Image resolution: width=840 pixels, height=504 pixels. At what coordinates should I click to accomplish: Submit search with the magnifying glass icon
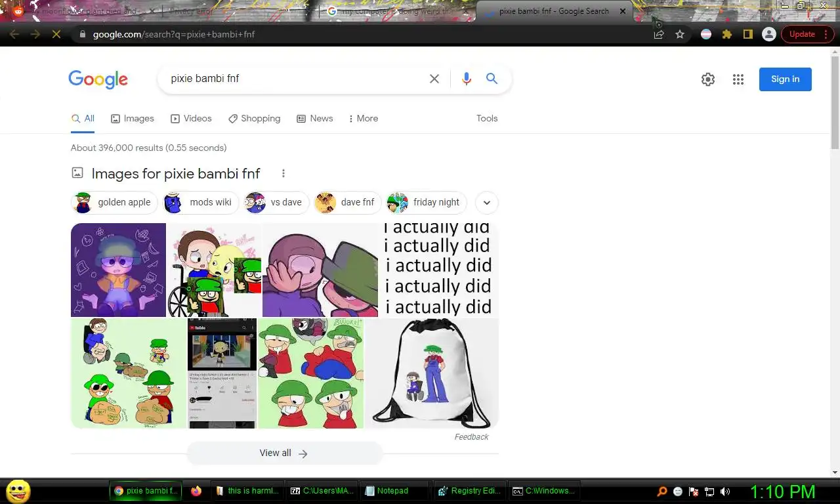[x=492, y=79]
